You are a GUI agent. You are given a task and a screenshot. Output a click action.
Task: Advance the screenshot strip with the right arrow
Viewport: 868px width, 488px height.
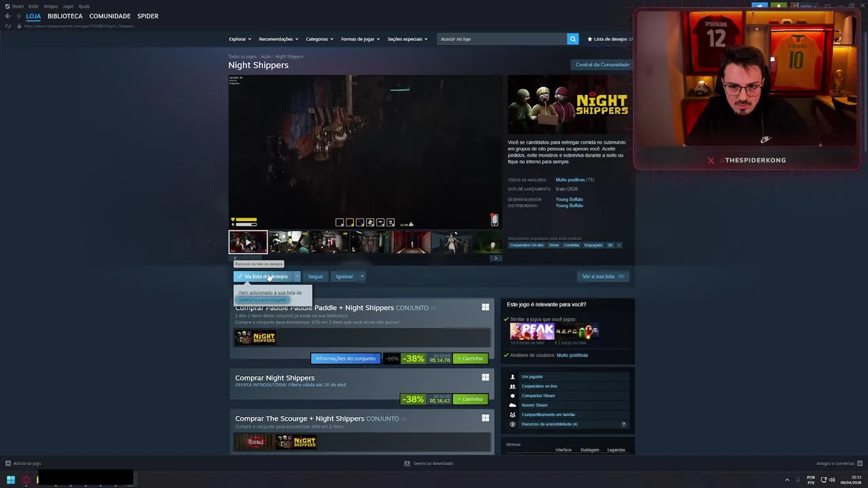coord(496,258)
